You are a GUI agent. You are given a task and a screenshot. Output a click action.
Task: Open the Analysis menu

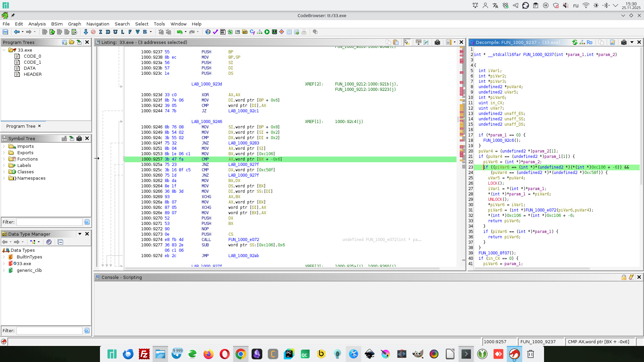(x=37, y=24)
